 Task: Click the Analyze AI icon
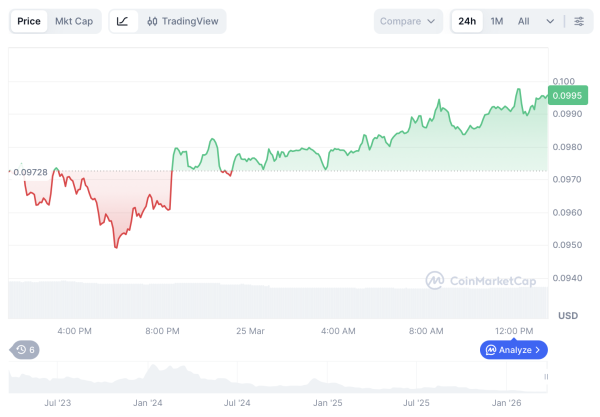[491, 350]
